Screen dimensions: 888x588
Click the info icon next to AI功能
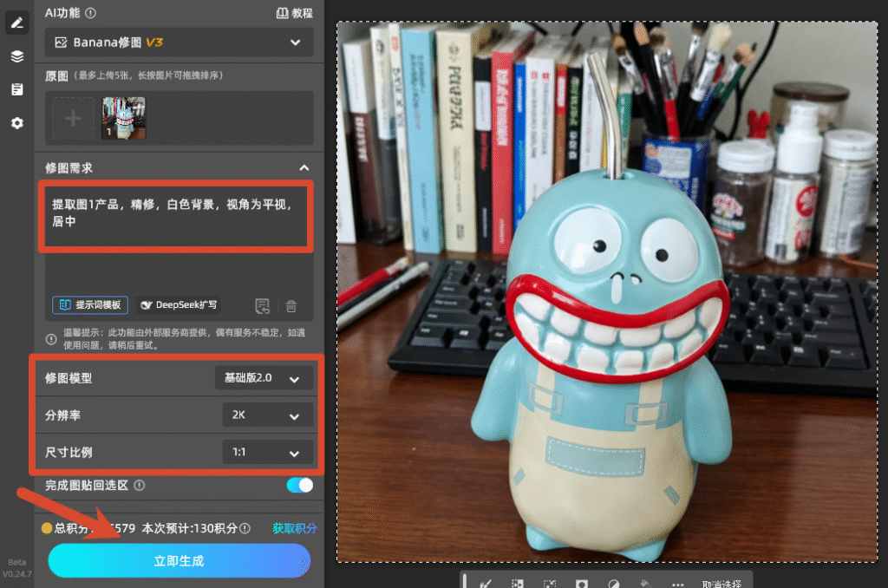click(90, 13)
